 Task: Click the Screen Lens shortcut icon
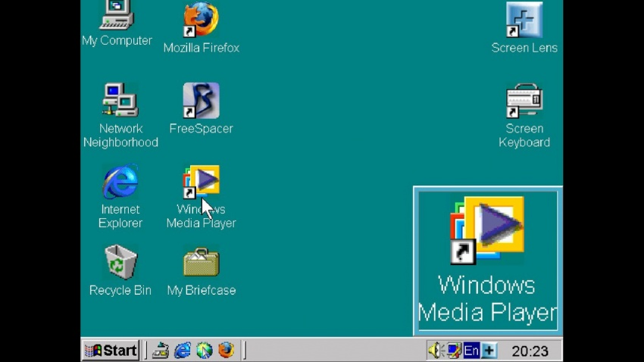pyautogui.click(x=524, y=20)
